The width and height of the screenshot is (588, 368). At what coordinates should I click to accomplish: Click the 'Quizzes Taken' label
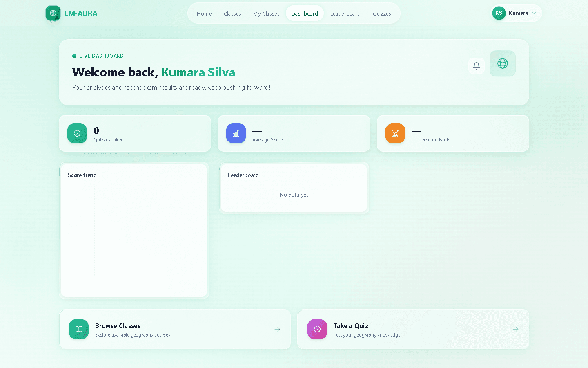click(x=109, y=140)
